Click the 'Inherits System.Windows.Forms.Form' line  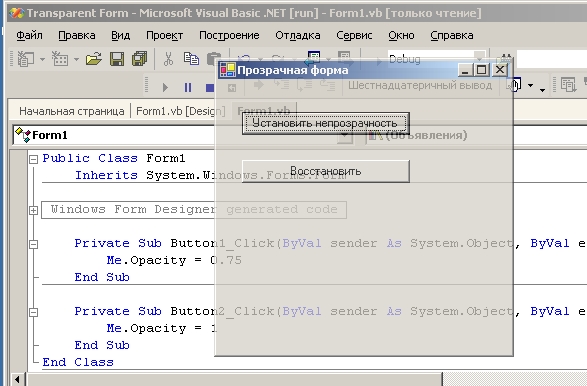pos(211,175)
